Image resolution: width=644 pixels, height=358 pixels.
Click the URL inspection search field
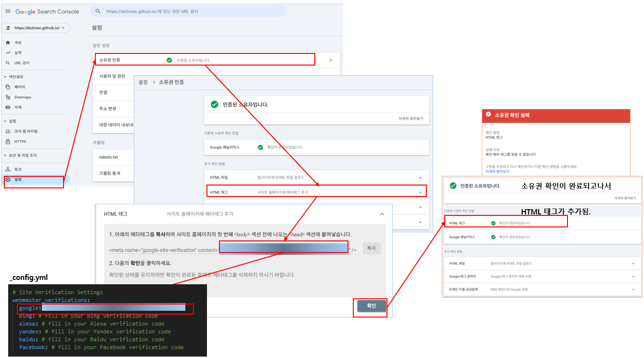pos(188,11)
